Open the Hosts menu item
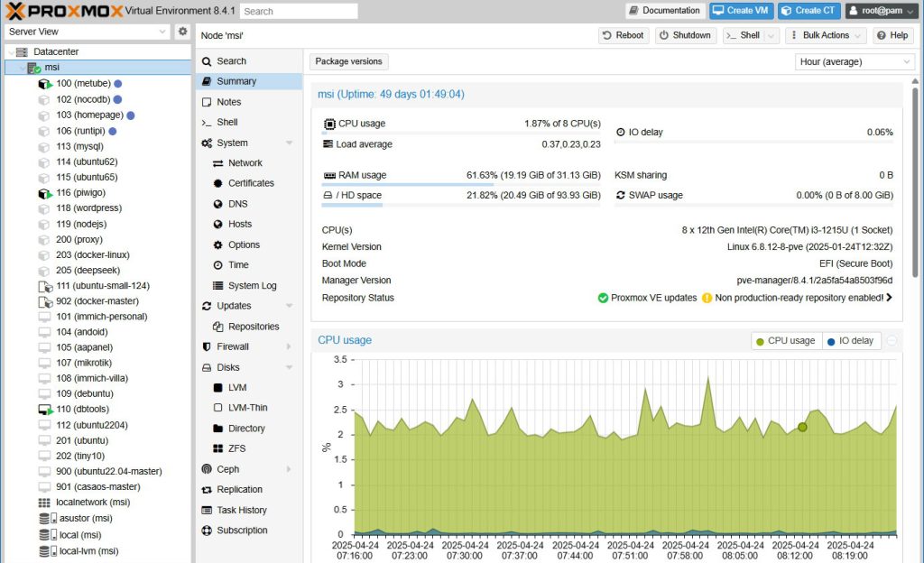This screenshot has width=924, height=563. coord(249,225)
